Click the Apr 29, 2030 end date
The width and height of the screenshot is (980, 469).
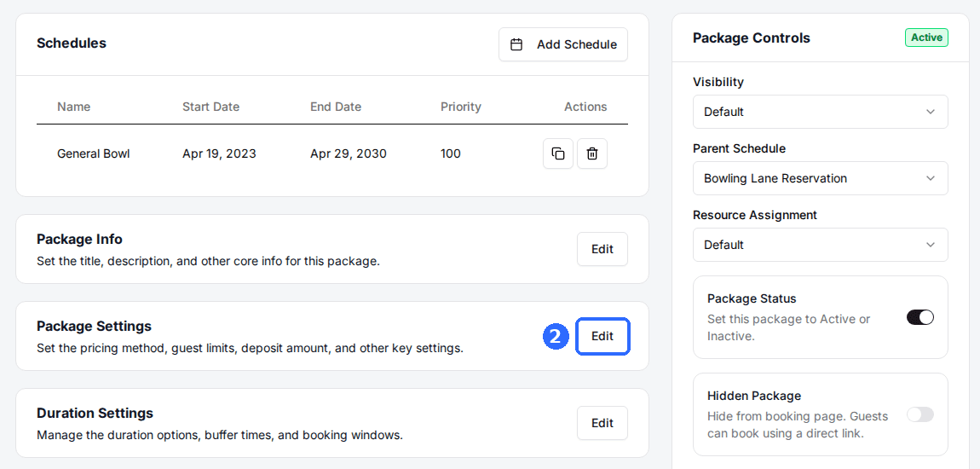[349, 153]
